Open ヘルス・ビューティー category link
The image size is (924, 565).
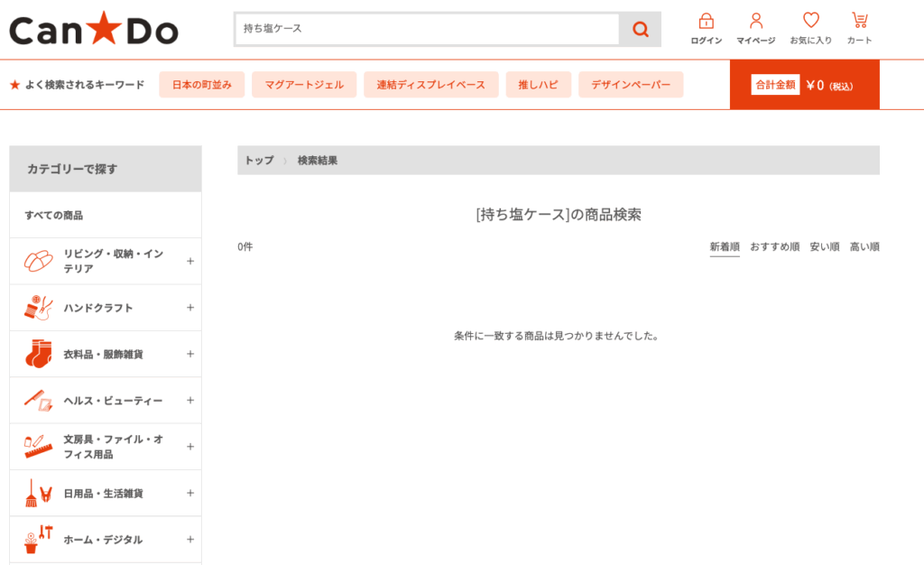pyautogui.click(x=113, y=401)
